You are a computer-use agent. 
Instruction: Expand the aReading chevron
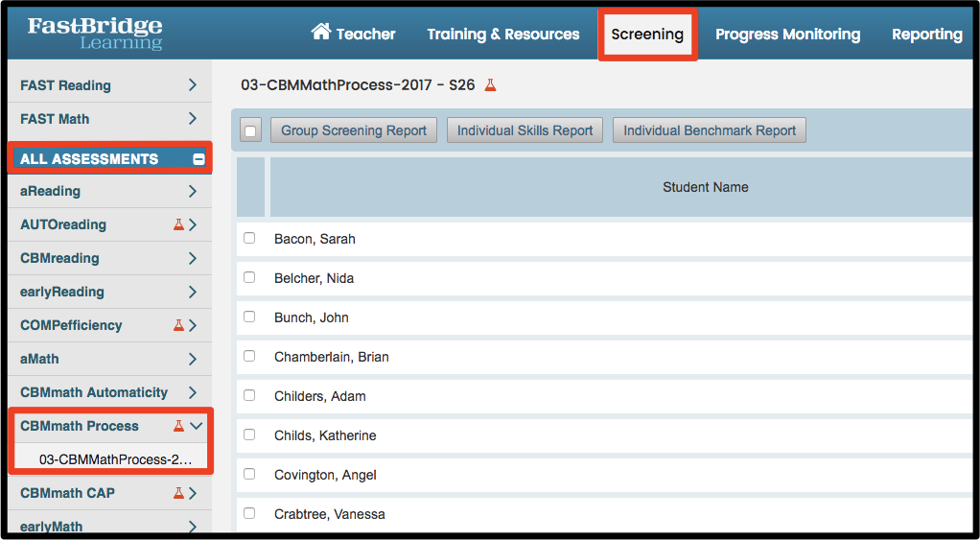coord(193,191)
